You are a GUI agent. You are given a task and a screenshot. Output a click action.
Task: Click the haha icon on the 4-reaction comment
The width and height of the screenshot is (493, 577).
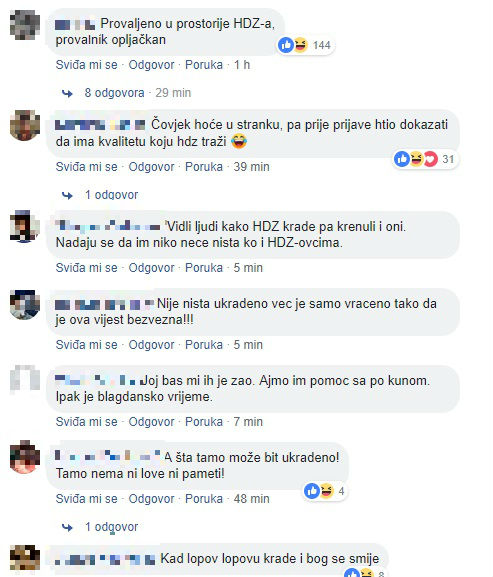326,491
